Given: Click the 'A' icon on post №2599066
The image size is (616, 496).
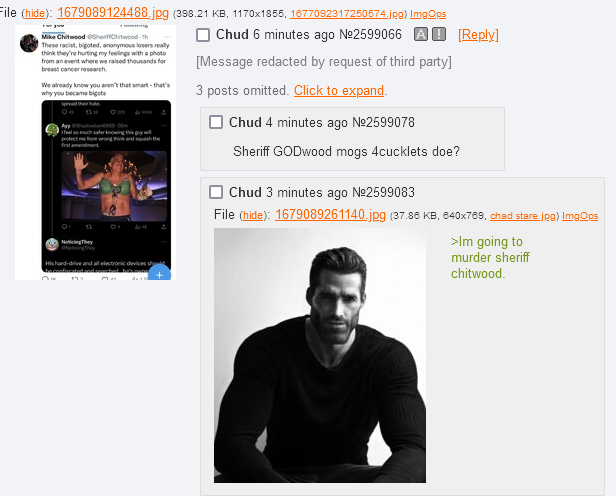Looking at the screenshot, I should click(421, 35).
